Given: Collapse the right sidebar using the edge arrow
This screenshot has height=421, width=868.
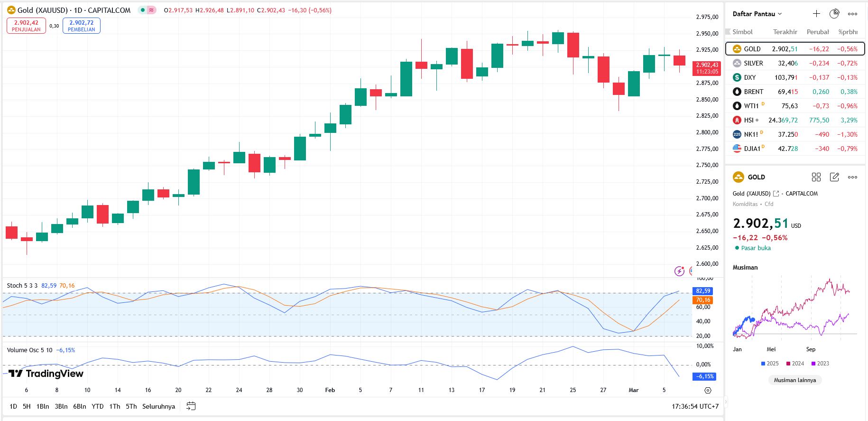Looking at the screenshot, I should (725, 402).
